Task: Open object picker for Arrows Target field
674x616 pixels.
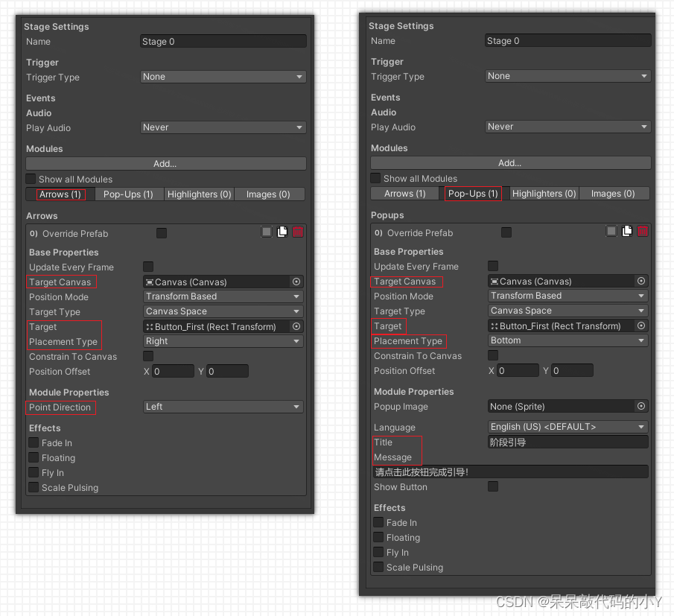Action: [296, 326]
